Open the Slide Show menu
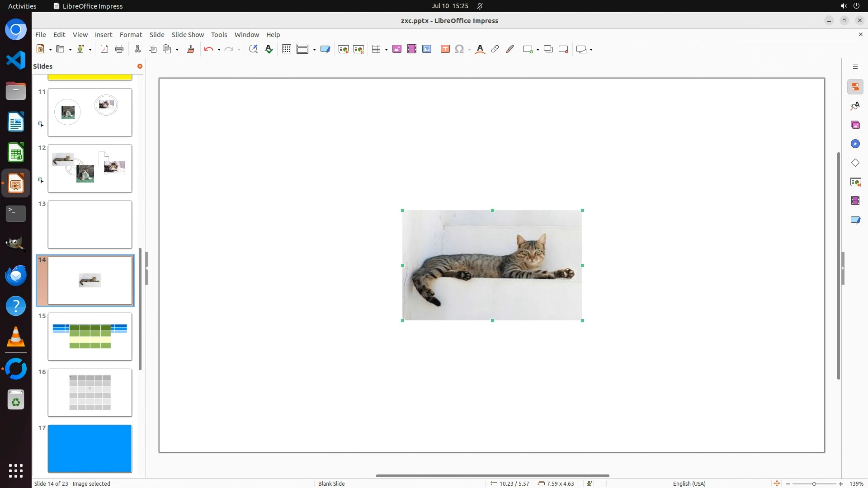This screenshot has height=488, width=868. 188,35
